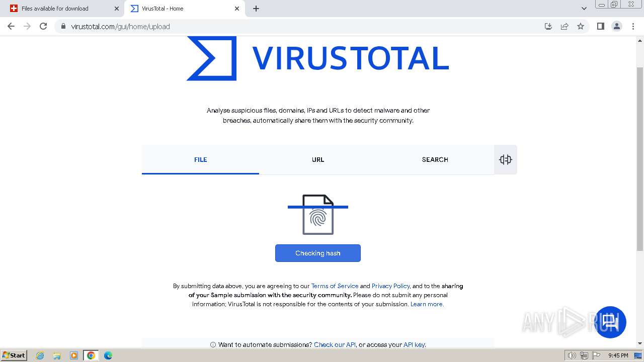Switch to Files available for download tab
The image size is (644, 362).
[x=63, y=9]
